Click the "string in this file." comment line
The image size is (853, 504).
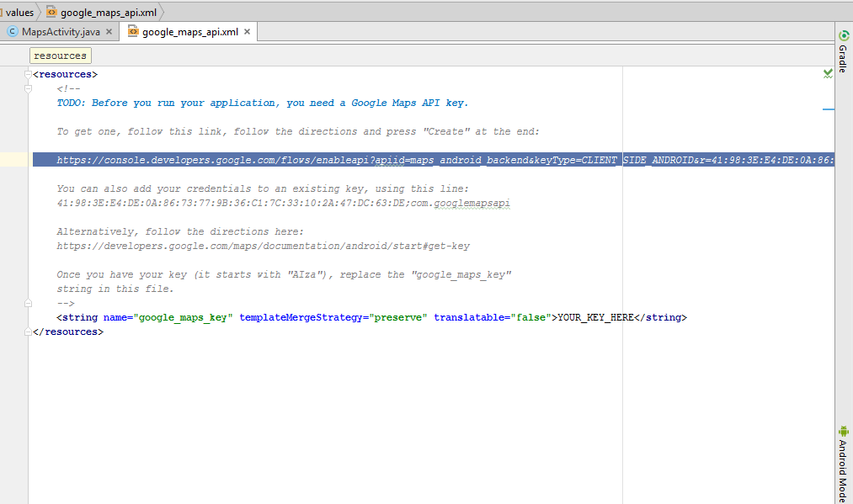point(115,289)
